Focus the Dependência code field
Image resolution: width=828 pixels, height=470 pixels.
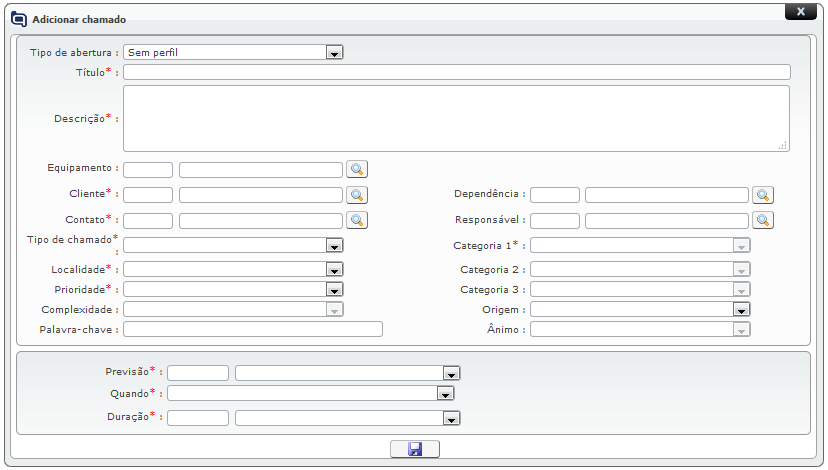pyautogui.click(x=554, y=195)
